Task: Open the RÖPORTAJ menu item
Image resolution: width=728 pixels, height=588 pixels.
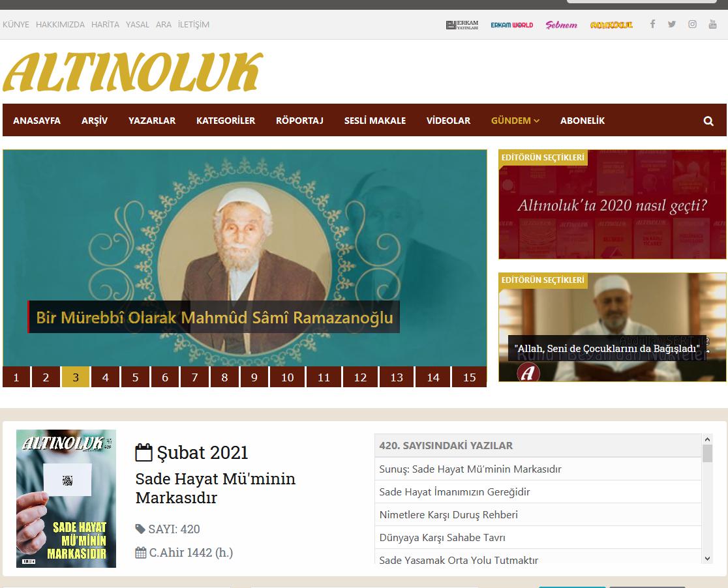Action: [x=299, y=121]
